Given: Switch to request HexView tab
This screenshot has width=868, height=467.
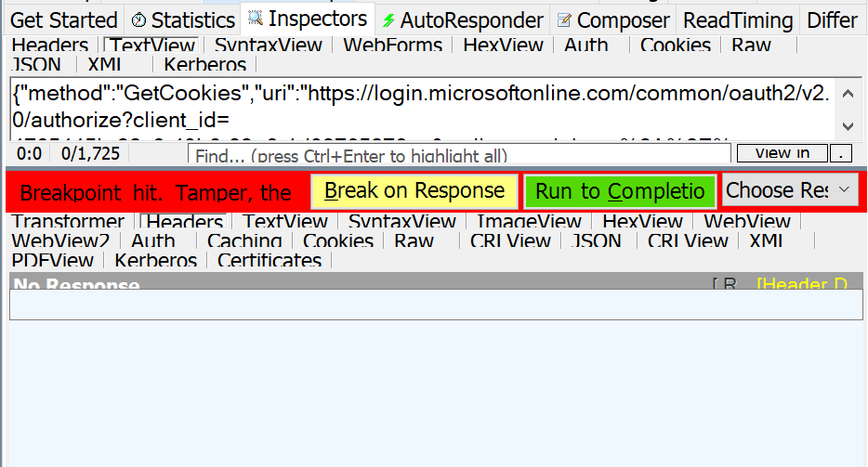Looking at the screenshot, I should click(503, 45).
